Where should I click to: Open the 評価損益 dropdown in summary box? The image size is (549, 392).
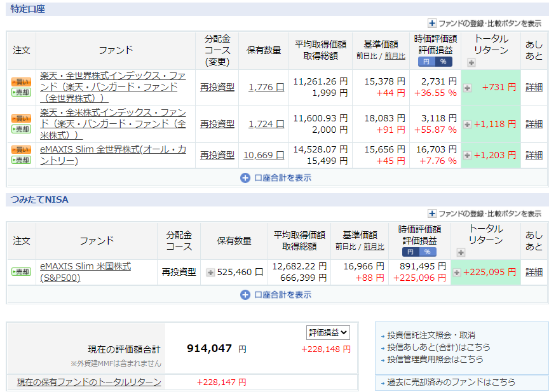(x=328, y=332)
